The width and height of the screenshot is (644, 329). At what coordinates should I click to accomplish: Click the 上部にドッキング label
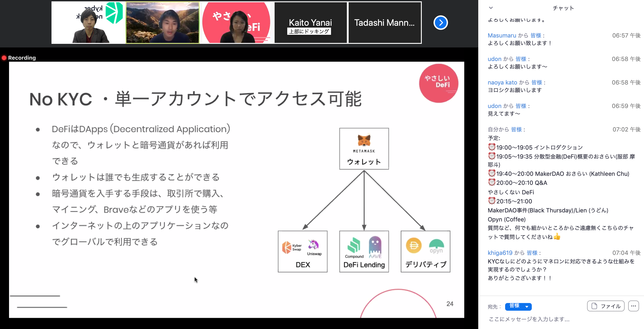(309, 32)
